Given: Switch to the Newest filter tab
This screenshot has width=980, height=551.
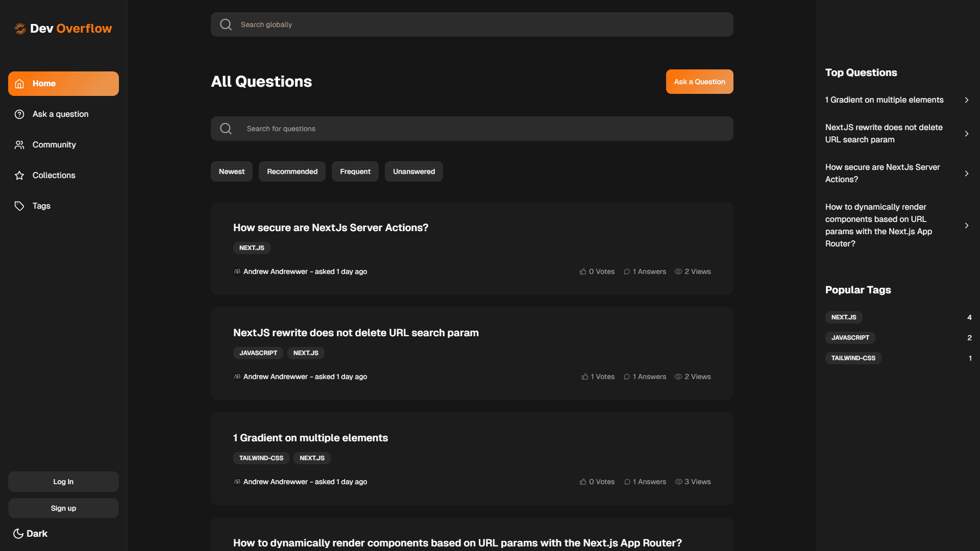Looking at the screenshot, I should [x=231, y=171].
